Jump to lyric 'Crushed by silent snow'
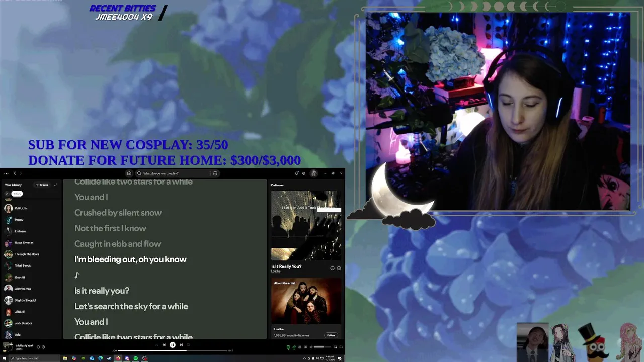This screenshot has height=362, width=644. [118, 213]
